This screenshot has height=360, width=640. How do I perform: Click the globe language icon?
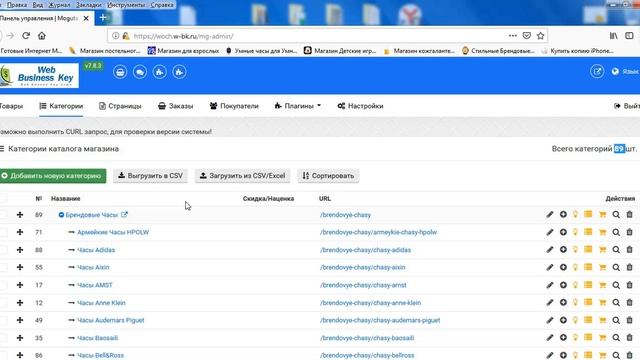pos(616,71)
